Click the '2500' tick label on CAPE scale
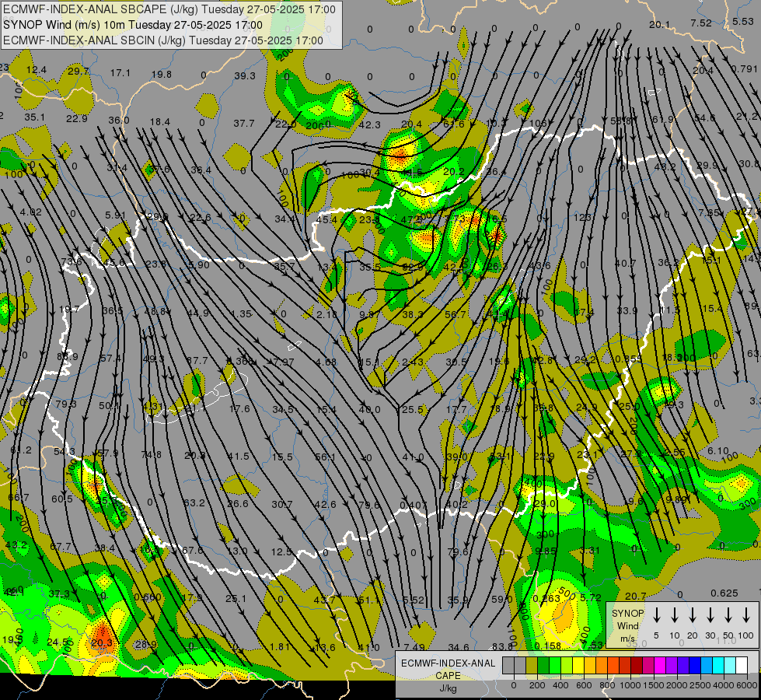Viewport: 761px width, 700px height. (x=700, y=685)
